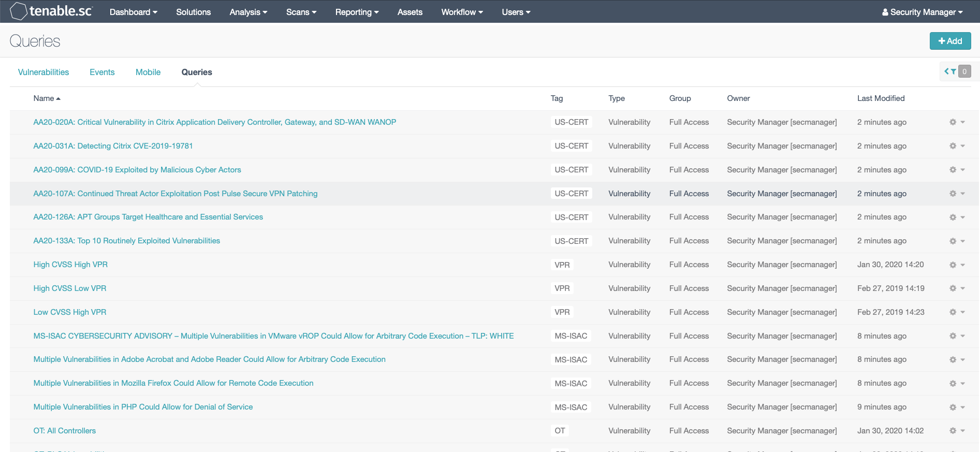
Task: Click the Tag column header
Action: [x=557, y=98]
